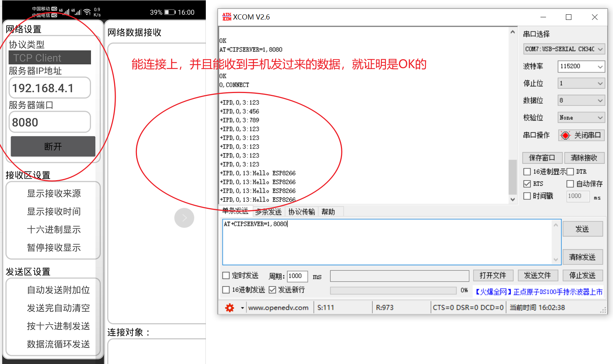Click the 周期 interval input field
Screen dimensions: 613x364
[x=297, y=276]
